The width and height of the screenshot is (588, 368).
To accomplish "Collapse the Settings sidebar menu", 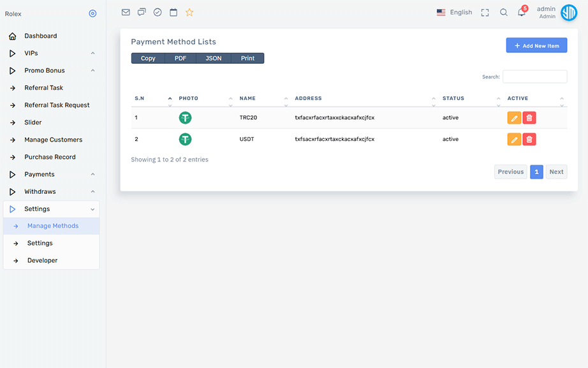I will (x=51, y=209).
